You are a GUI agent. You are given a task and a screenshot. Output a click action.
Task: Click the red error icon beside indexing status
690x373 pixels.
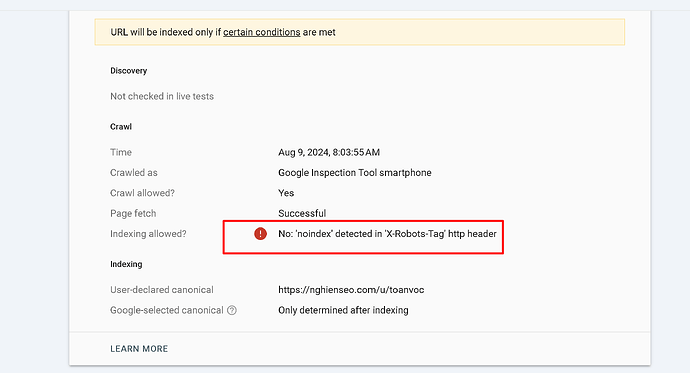(x=261, y=234)
